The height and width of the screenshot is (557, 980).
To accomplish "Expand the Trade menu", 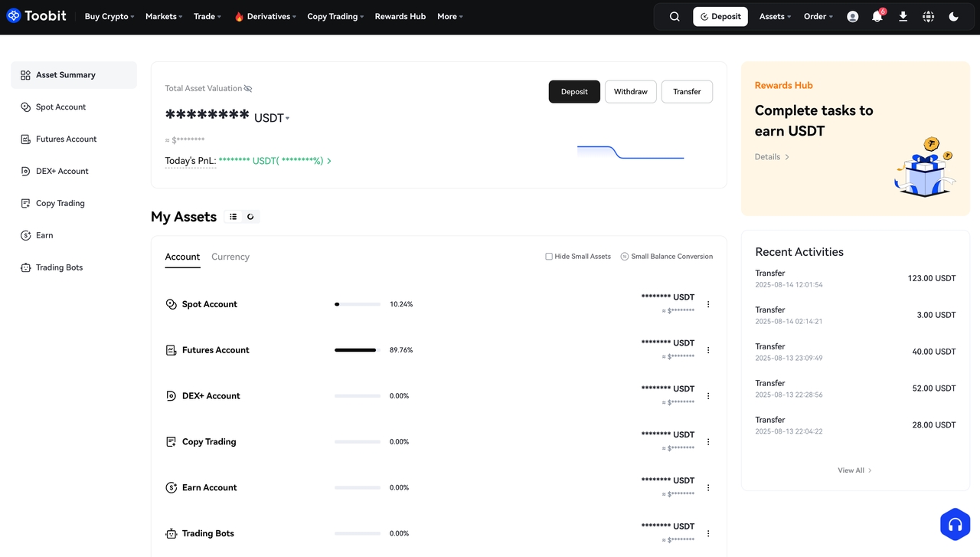I will click(207, 16).
